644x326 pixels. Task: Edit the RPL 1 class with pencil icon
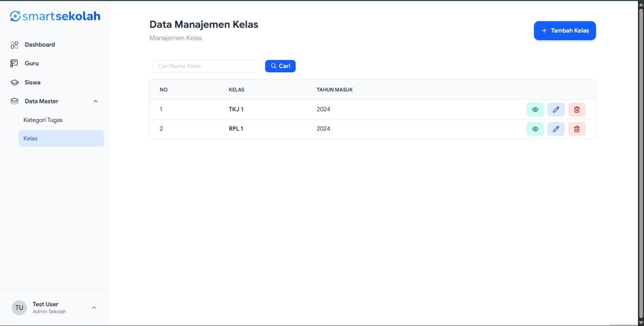click(556, 129)
